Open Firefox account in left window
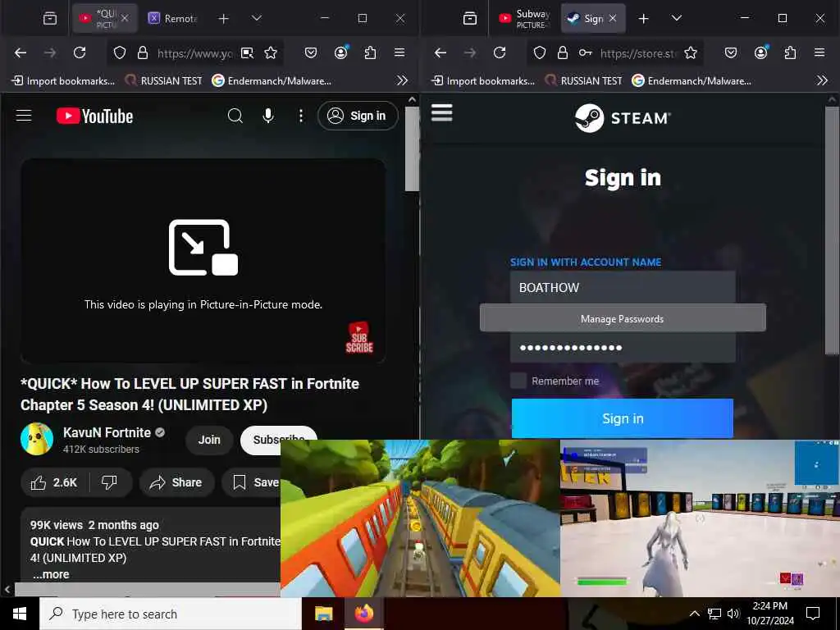 click(340, 52)
